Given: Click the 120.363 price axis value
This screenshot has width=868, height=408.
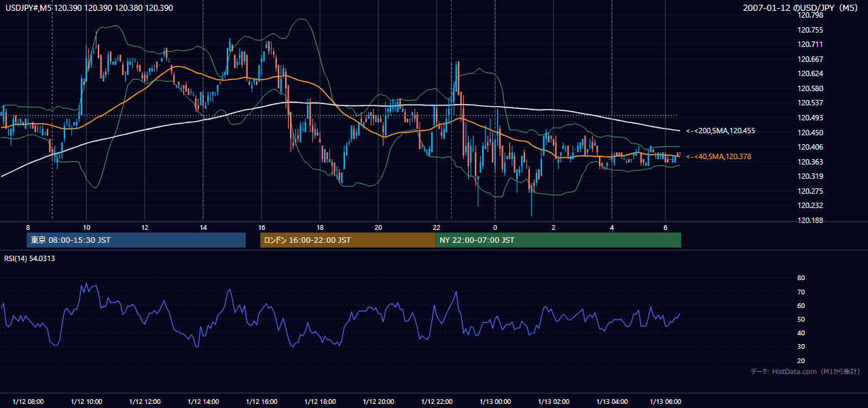Looking at the screenshot, I should 811,162.
